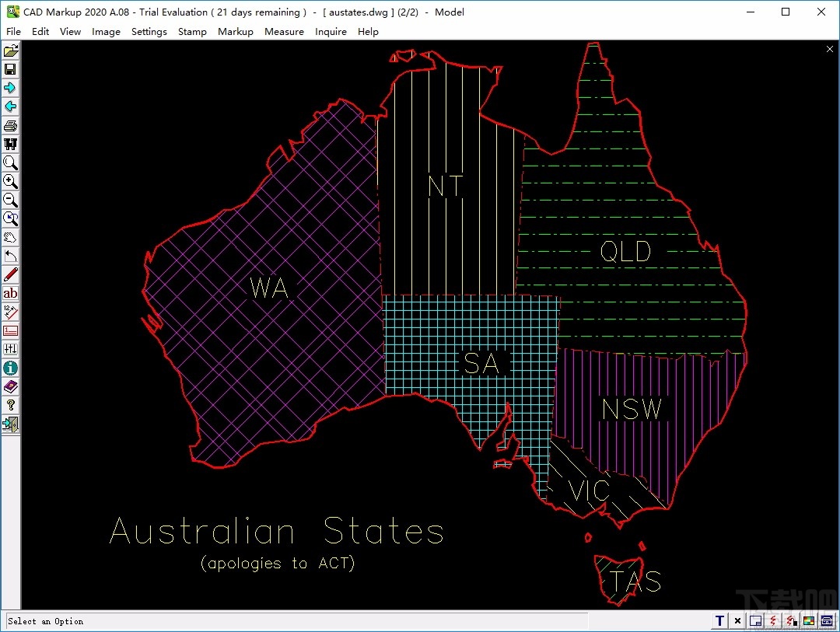This screenshot has height=632, width=840.
Task: Click the Print icon in the toolbar
Action: pos(10,125)
